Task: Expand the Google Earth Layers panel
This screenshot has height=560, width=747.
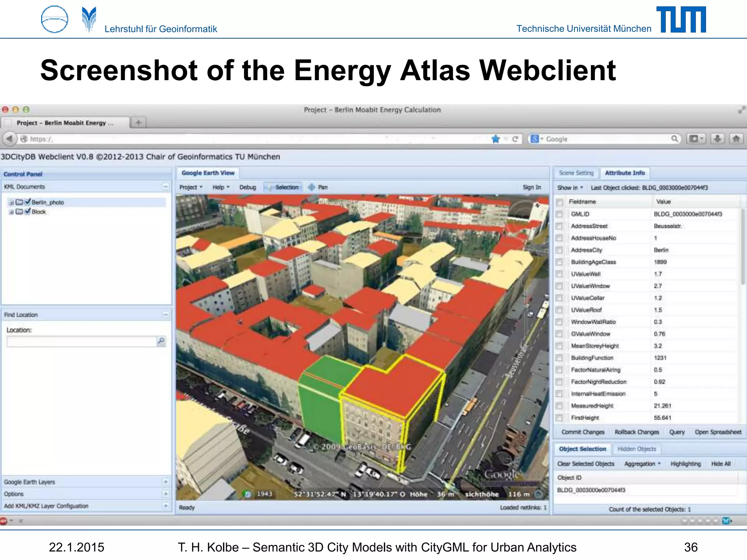Action: tap(166, 482)
